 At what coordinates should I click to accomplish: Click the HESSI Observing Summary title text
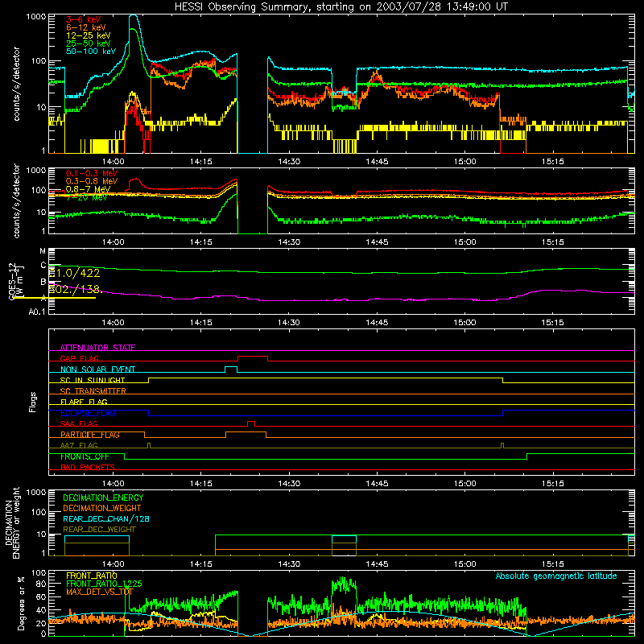pos(341,7)
